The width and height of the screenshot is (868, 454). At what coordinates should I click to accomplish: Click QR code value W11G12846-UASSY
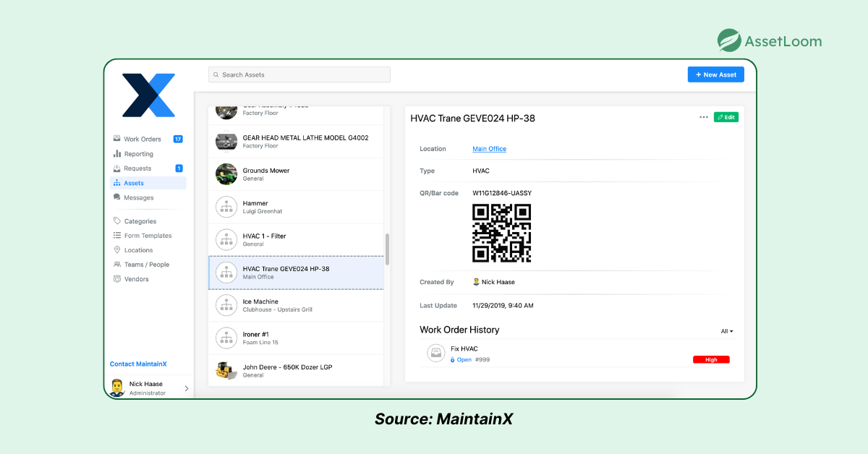point(502,193)
